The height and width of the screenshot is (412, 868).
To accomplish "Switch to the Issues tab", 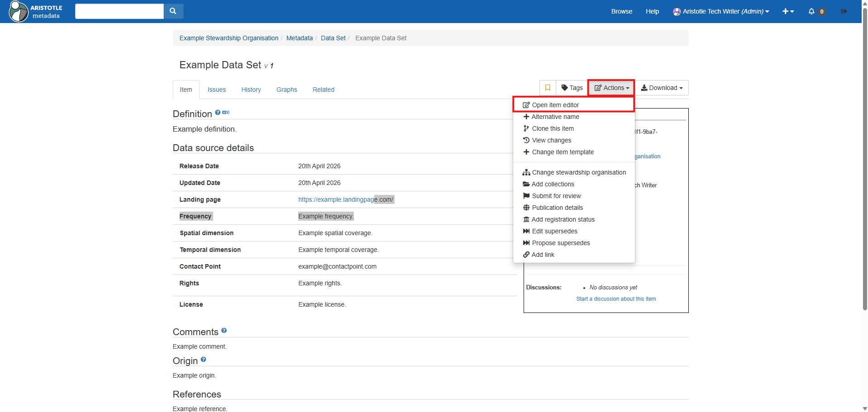I will coord(216,90).
